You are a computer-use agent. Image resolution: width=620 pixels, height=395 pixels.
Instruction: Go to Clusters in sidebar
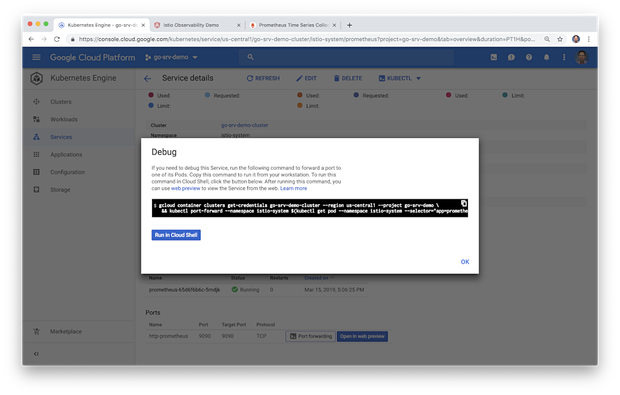pyautogui.click(x=61, y=102)
